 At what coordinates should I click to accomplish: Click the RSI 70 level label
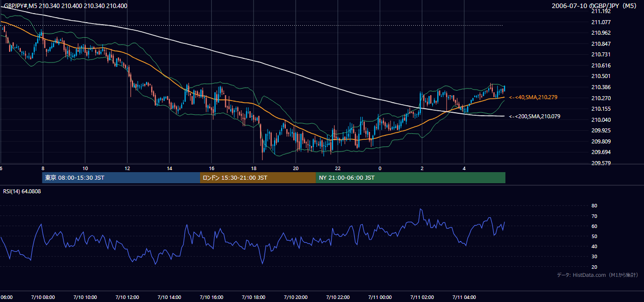click(x=594, y=216)
